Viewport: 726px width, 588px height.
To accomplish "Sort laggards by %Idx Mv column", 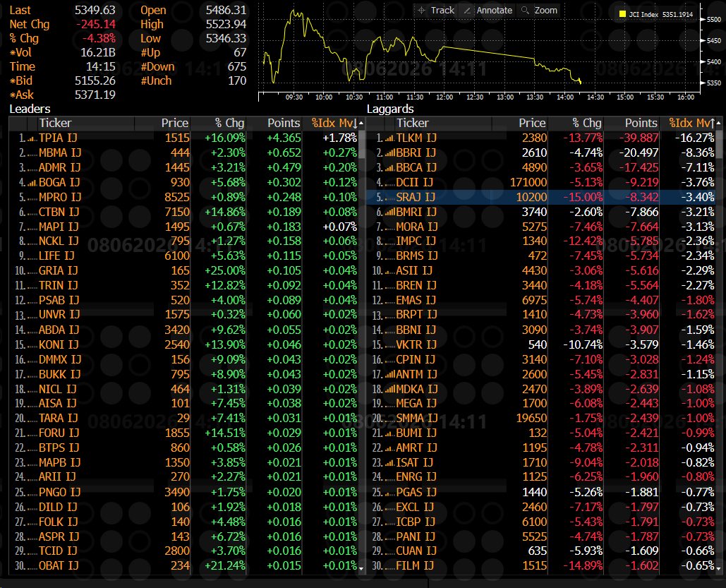I will tap(691, 124).
